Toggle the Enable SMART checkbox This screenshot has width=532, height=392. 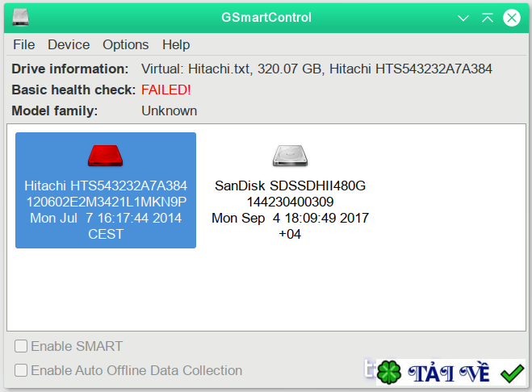coord(21,346)
